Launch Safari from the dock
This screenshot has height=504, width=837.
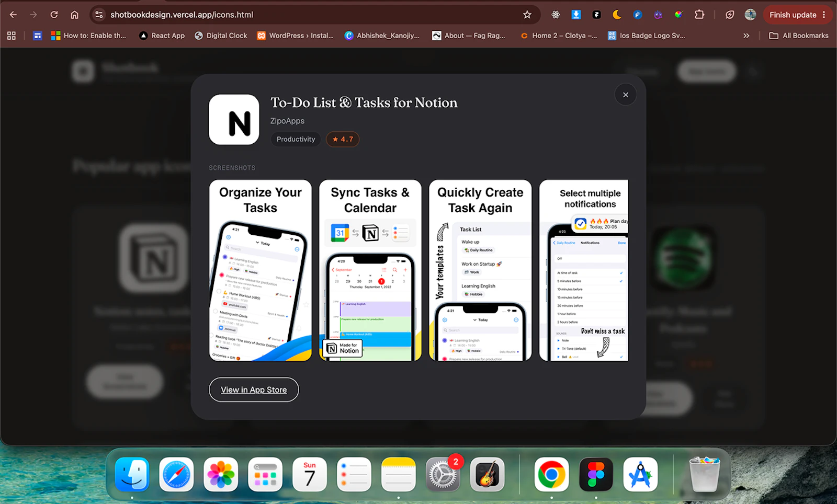176,474
